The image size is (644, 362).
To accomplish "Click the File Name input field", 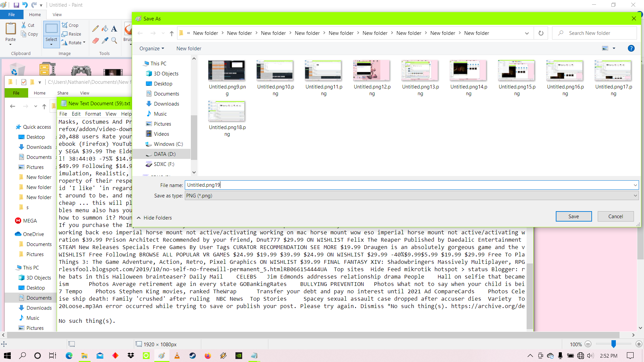I will pyautogui.click(x=411, y=185).
